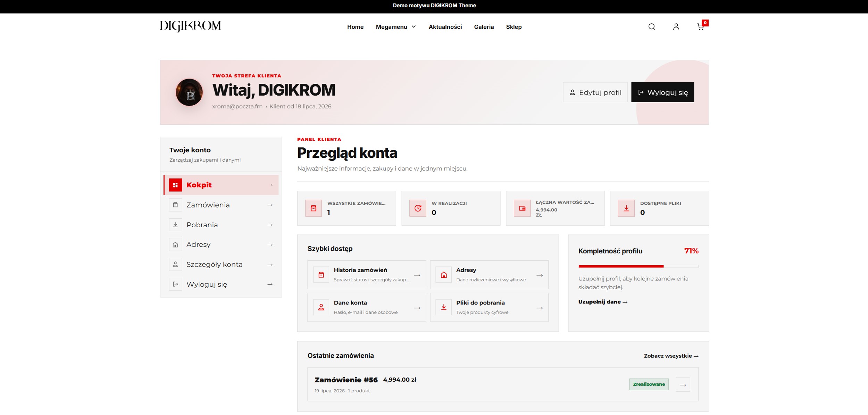Click the arrow beside Adresy in sidebar
The width and height of the screenshot is (868, 415).
coord(270,245)
